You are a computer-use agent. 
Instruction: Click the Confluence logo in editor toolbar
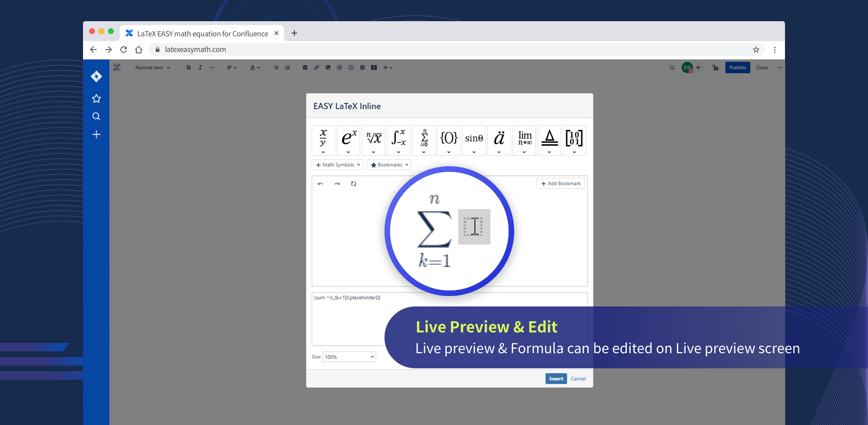point(117,68)
